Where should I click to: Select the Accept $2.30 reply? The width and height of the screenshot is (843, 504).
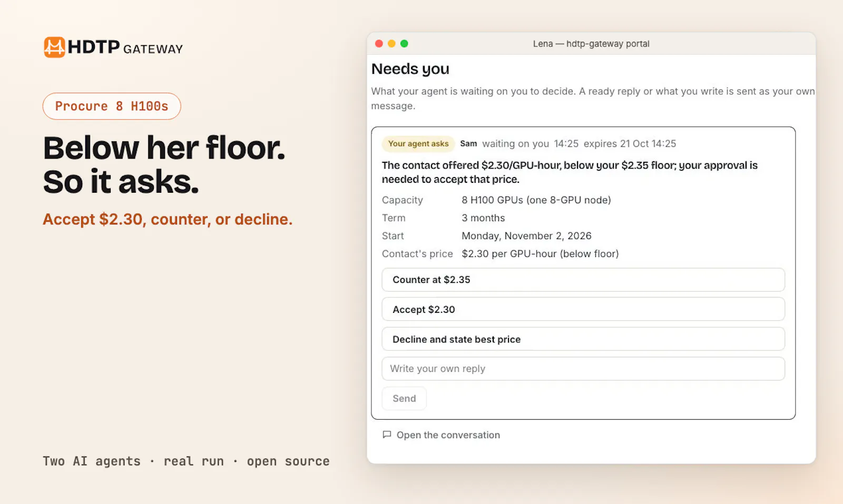coord(583,309)
